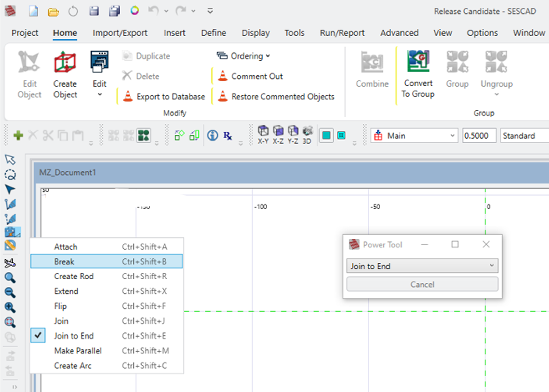Open the Import/Export tab
The width and height of the screenshot is (549, 392).
(x=120, y=33)
